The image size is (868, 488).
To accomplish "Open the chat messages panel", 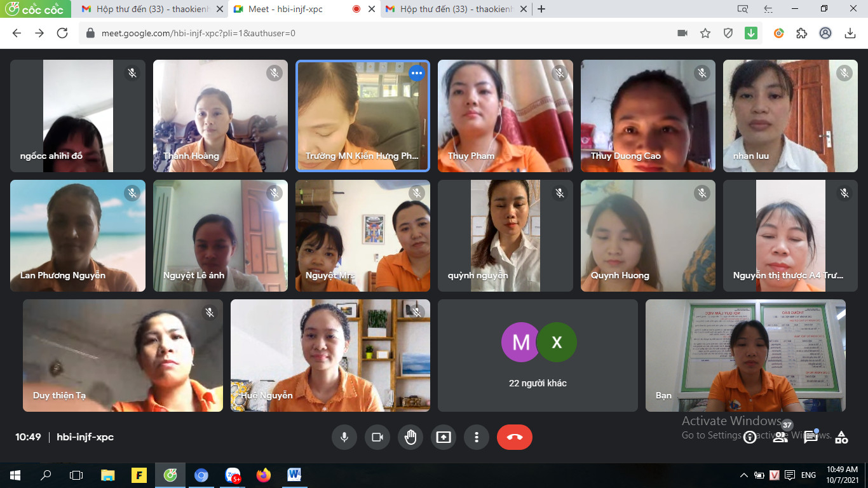I will tap(811, 437).
